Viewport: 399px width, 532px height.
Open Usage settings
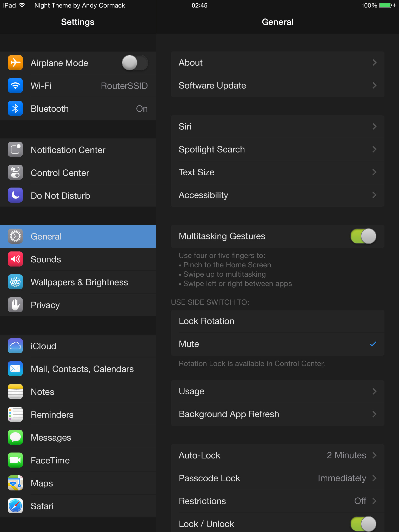click(278, 391)
